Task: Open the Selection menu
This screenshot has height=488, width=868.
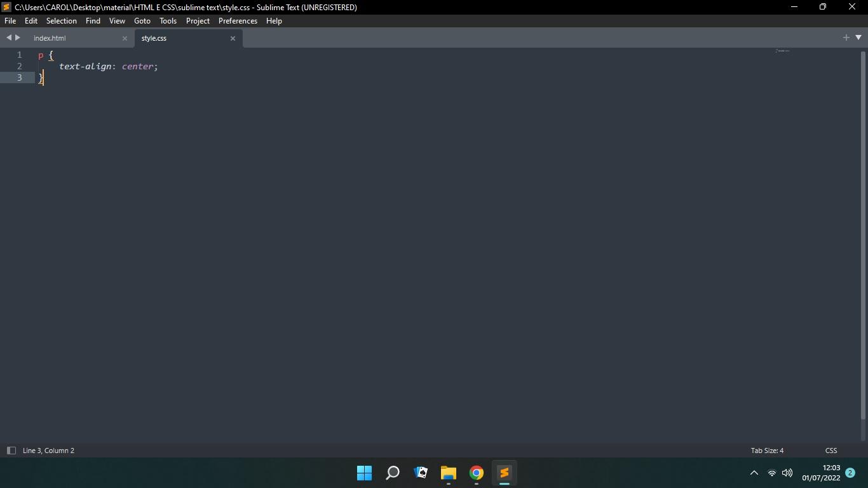Action: tap(62, 21)
